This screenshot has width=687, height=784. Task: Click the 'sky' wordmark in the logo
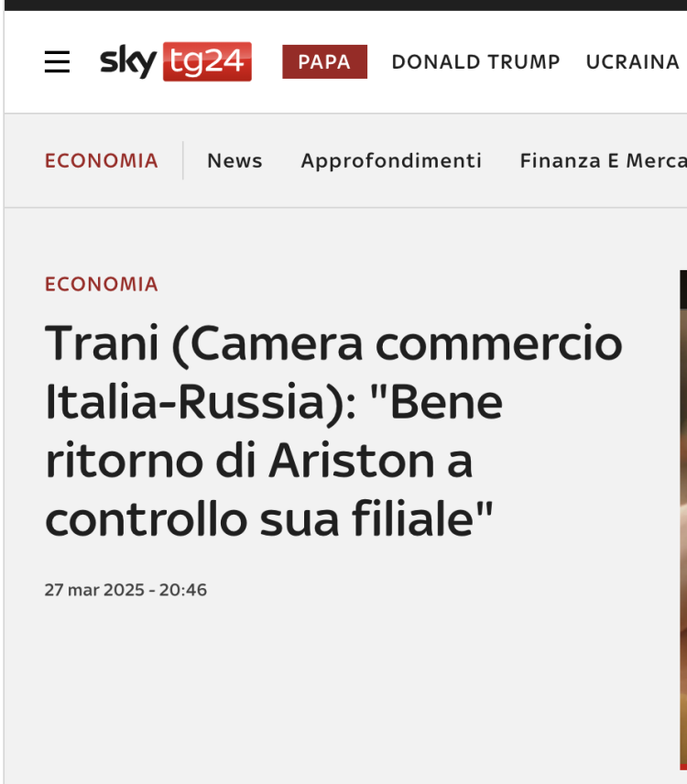coord(128,61)
